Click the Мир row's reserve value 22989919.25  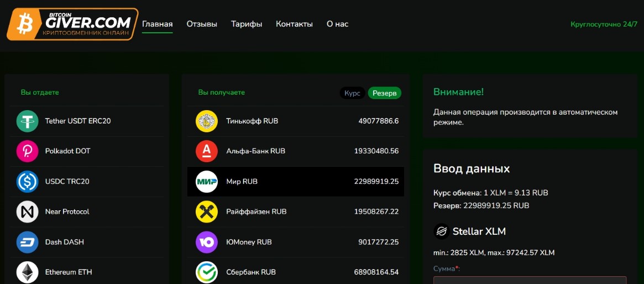point(376,182)
